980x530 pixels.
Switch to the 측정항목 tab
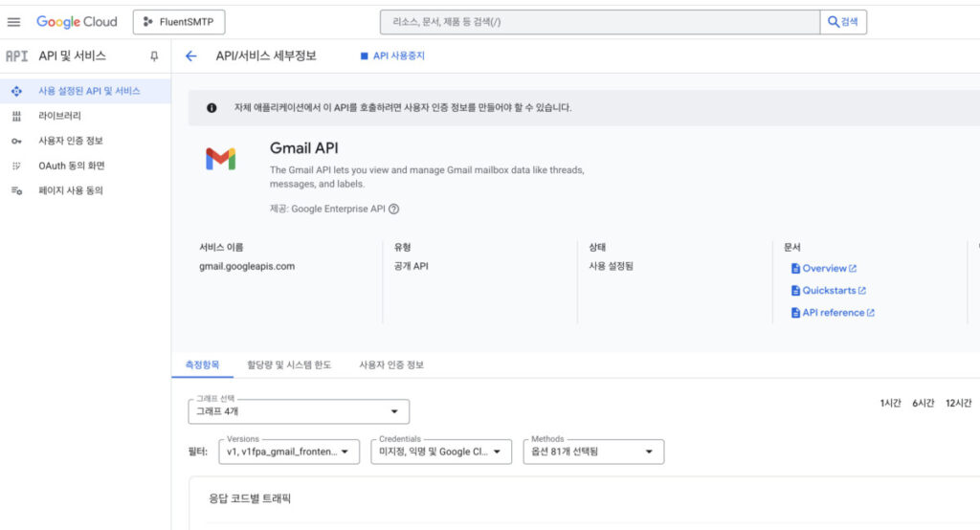click(203, 365)
